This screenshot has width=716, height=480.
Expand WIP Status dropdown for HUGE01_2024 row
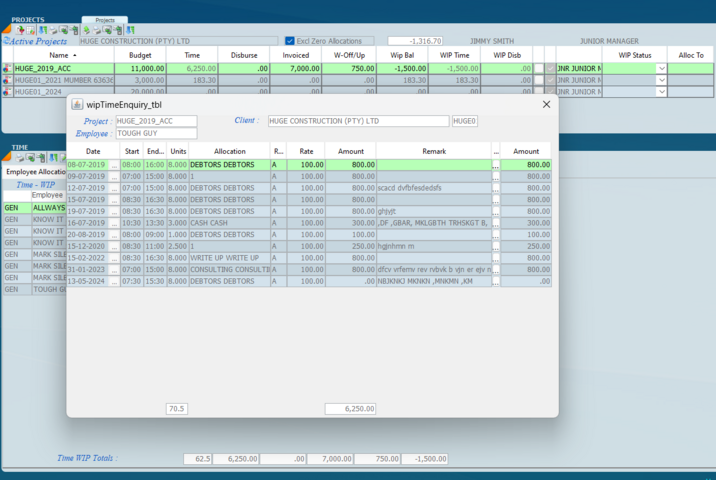point(661,92)
